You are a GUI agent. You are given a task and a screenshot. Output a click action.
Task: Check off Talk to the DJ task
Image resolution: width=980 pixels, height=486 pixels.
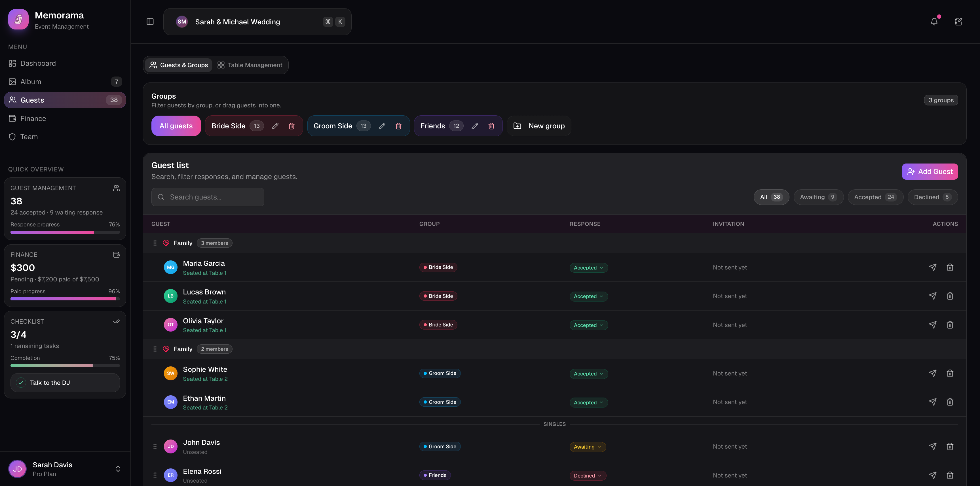point(21,383)
